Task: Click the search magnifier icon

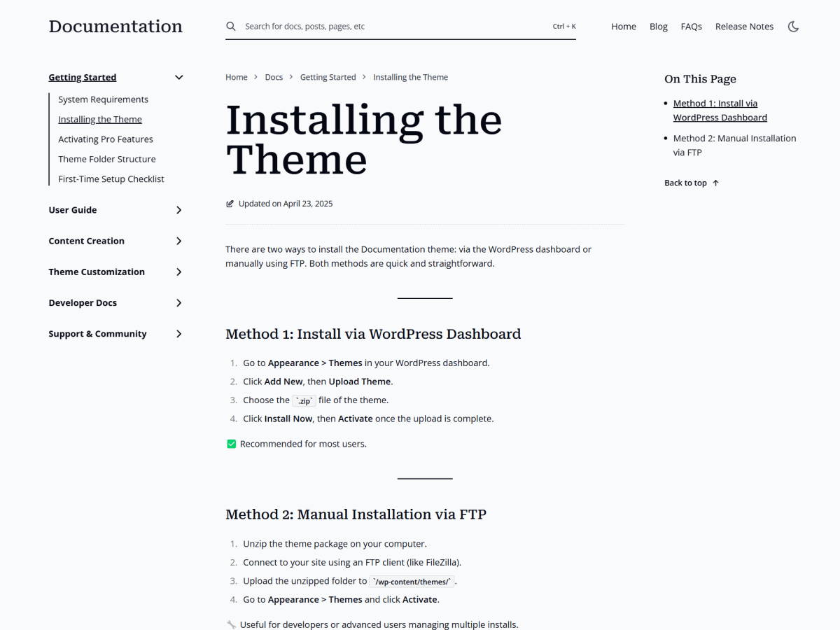Action: point(231,26)
